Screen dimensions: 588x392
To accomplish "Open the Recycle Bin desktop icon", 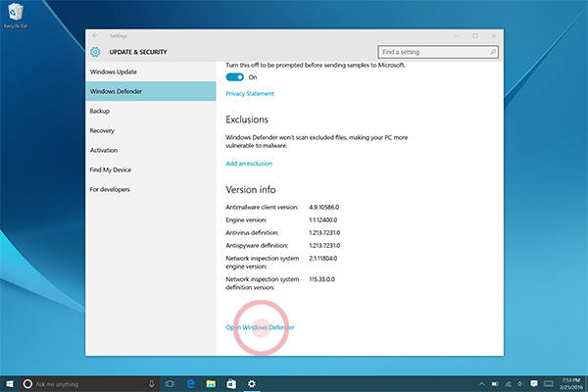I will [16, 16].
